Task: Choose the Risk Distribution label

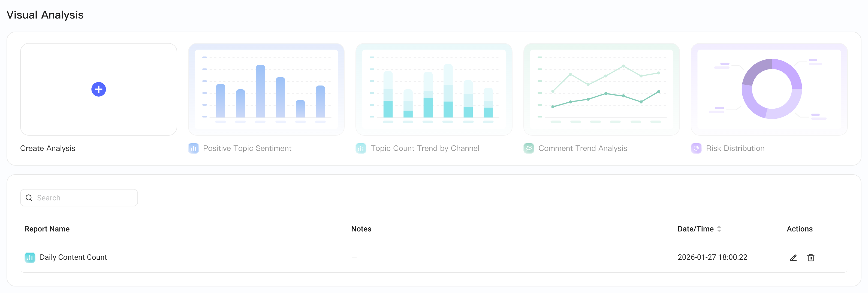Action: 735,148
